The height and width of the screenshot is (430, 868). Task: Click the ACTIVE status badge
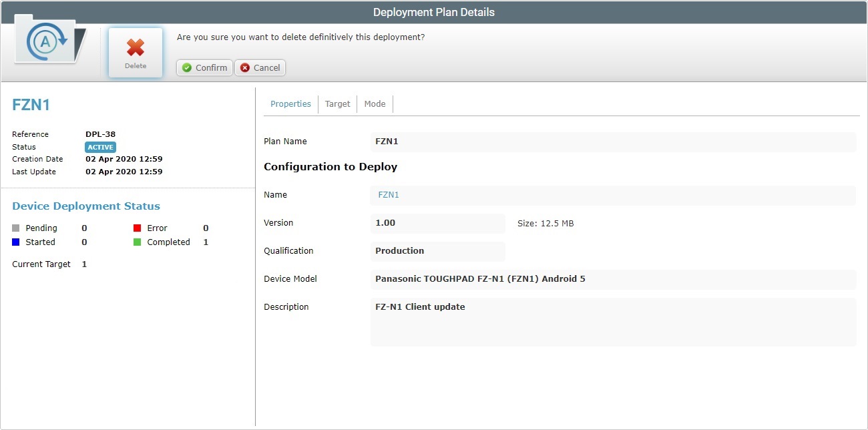pos(100,147)
